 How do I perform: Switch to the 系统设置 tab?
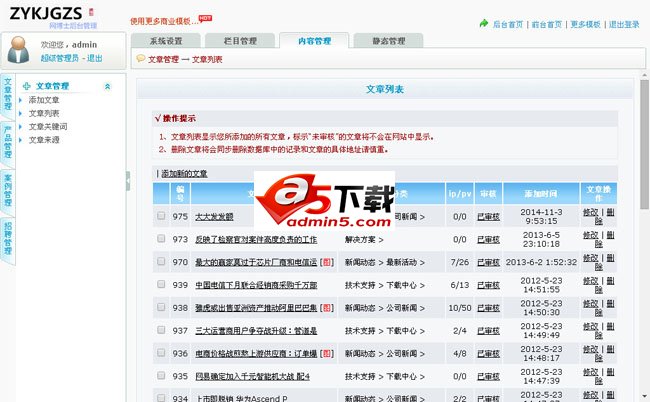[x=166, y=41]
